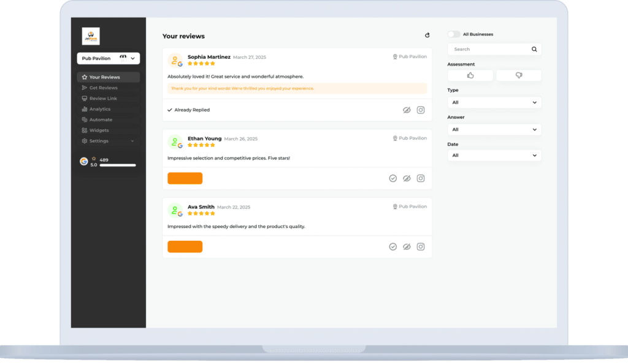
Task: Filter by thumbs down assessment
Action: point(519,75)
